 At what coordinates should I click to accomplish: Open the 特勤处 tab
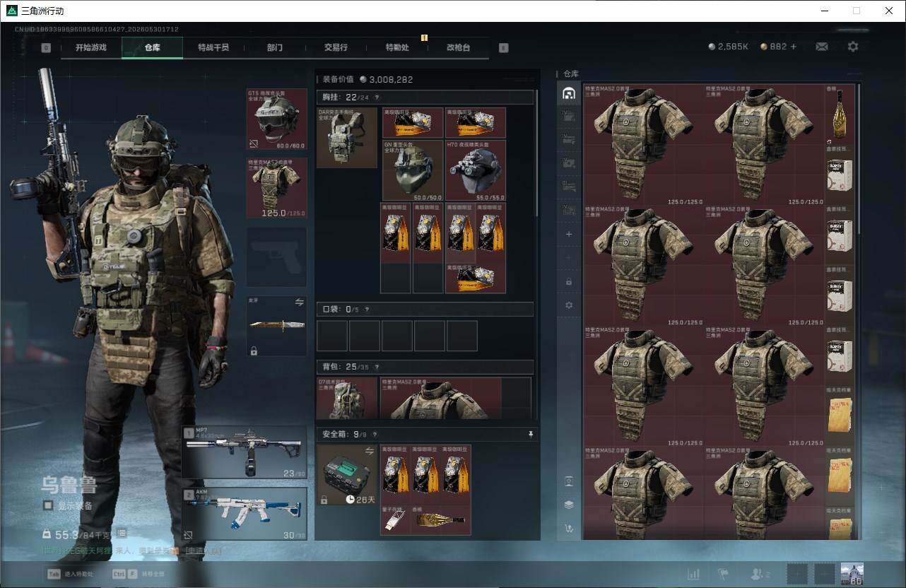[396, 47]
